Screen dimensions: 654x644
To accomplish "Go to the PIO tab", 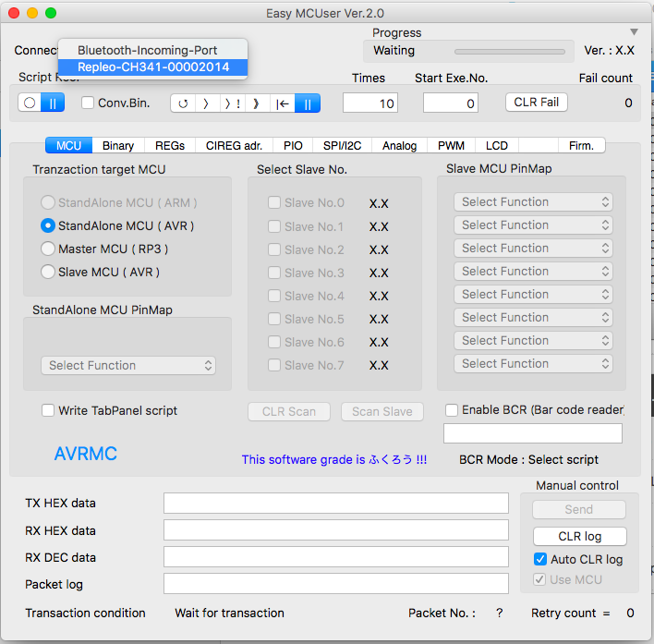I will pos(293,146).
